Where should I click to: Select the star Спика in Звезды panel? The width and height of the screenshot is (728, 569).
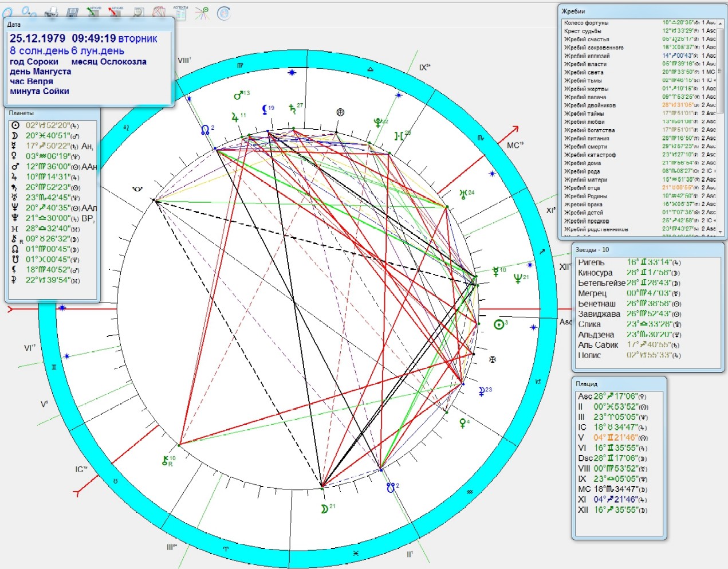(x=589, y=324)
